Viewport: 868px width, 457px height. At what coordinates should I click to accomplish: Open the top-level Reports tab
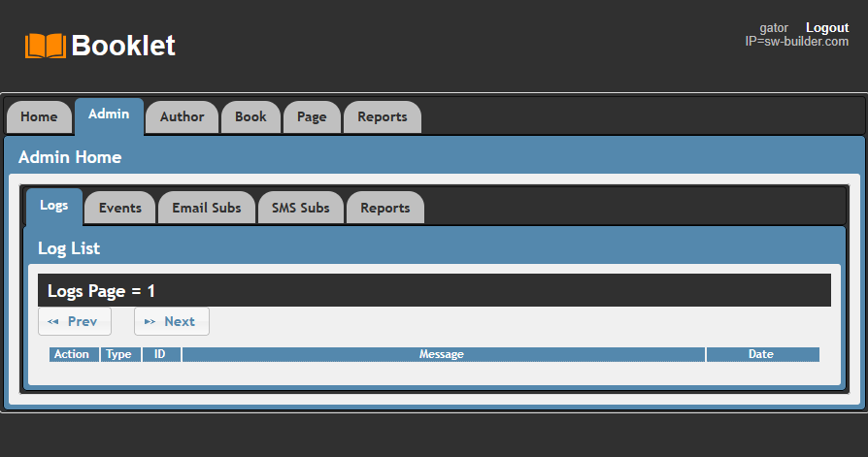tap(382, 116)
